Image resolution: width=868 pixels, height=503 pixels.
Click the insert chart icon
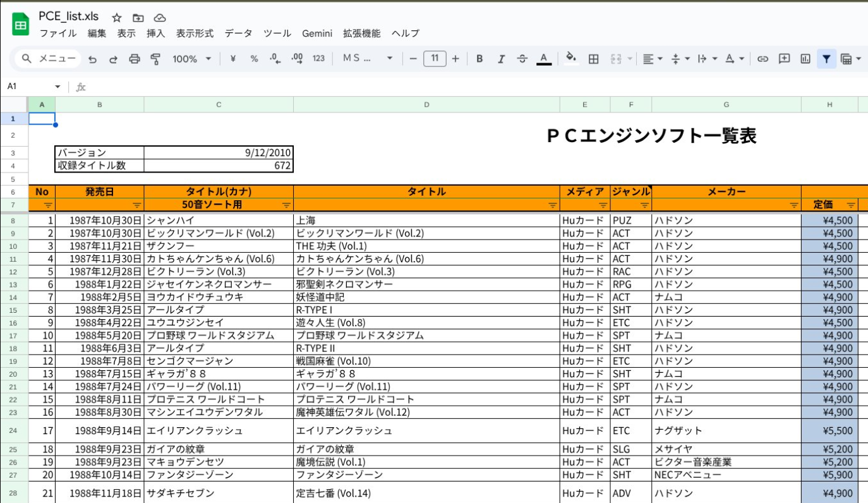tap(805, 59)
